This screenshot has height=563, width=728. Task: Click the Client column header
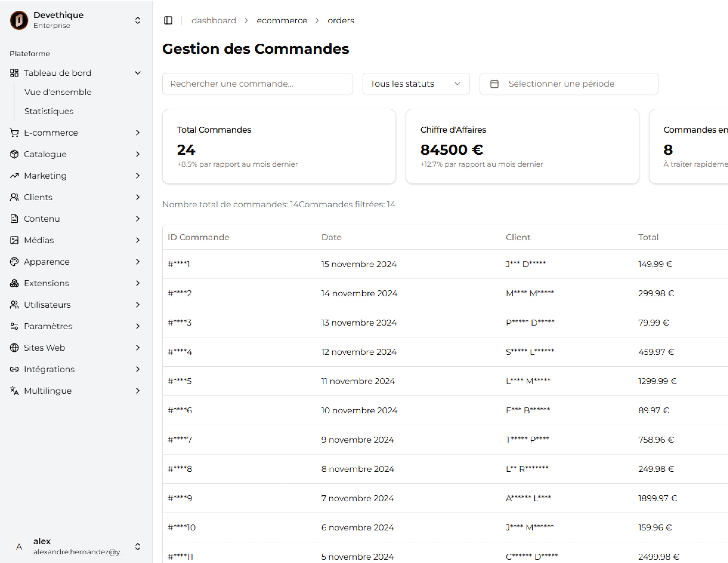click(518, 237)
